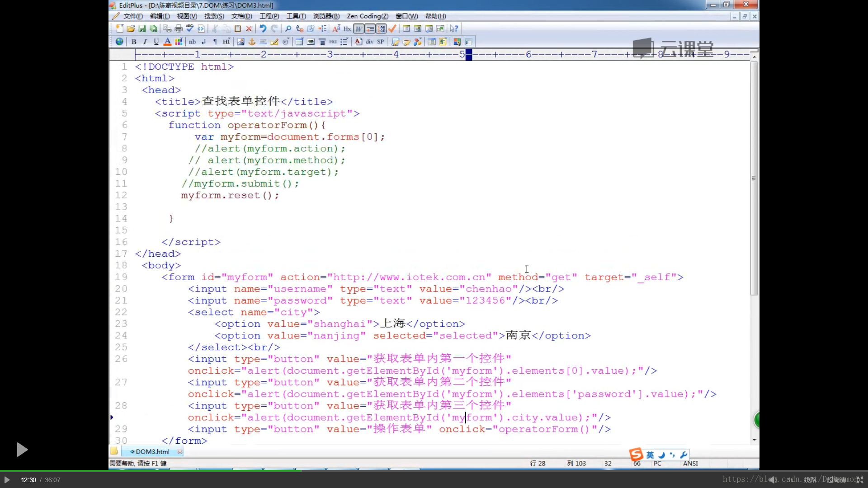This screenshot has width=868, height=488.
Task: Insert non-breaking space with nb icon
Action: 193,42
